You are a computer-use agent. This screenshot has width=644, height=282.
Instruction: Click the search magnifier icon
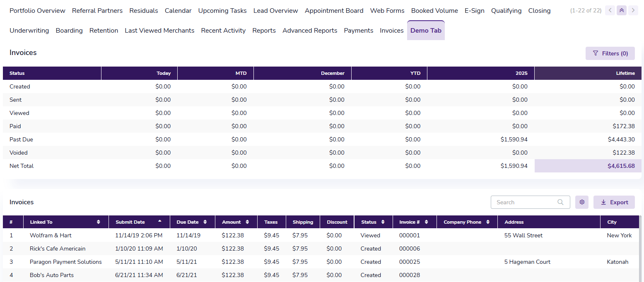point(560,202)
